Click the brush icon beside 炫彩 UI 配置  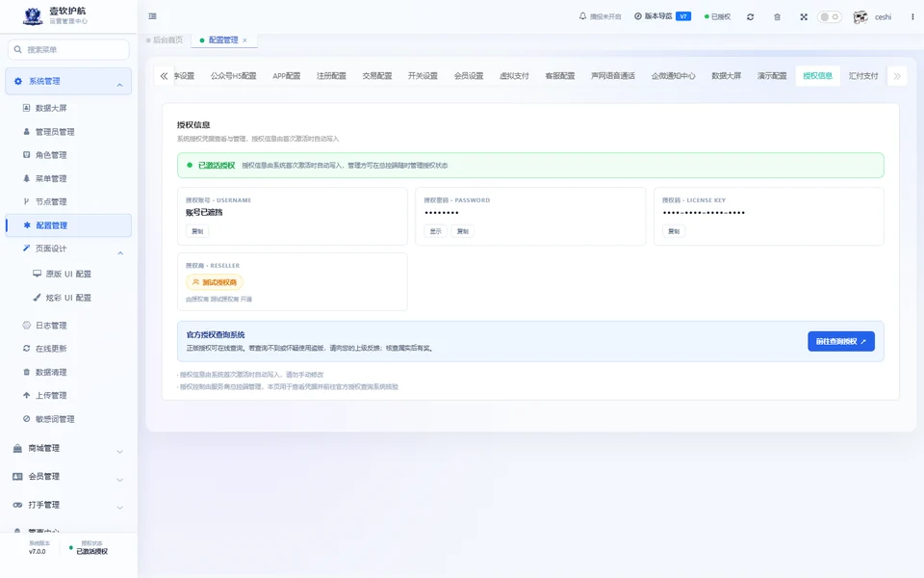pos(37,298)
